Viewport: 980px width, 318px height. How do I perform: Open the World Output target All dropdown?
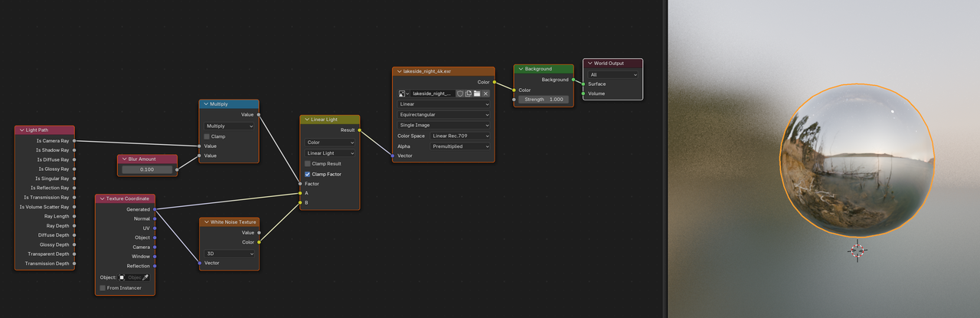612,74
